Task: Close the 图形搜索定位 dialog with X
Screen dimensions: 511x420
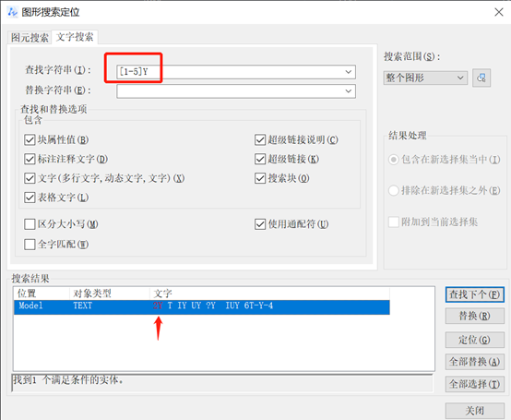Action: click(499, 12)
